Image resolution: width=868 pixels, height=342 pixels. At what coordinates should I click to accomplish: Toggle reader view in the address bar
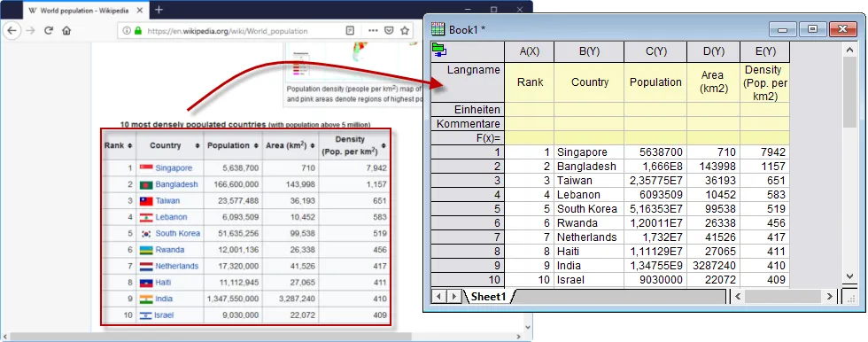pos(350,31)
